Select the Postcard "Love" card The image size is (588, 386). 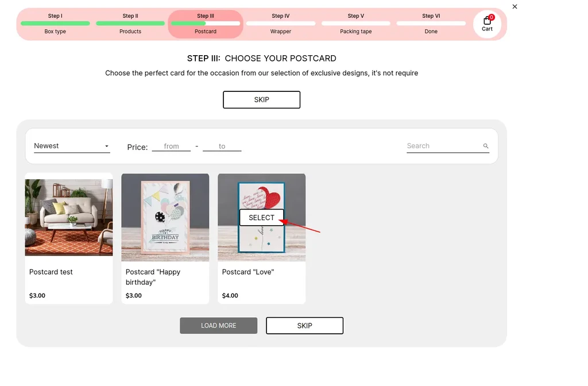pyautogui.click(x=261, y=218)
